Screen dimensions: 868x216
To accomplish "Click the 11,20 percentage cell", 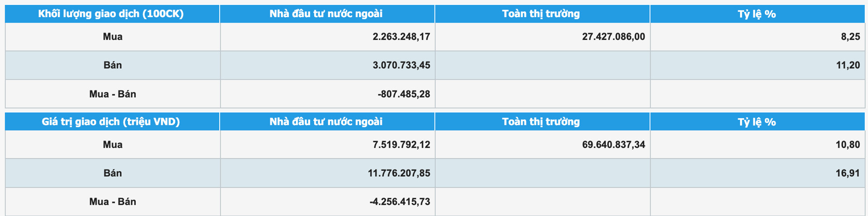I will [848, 65].
